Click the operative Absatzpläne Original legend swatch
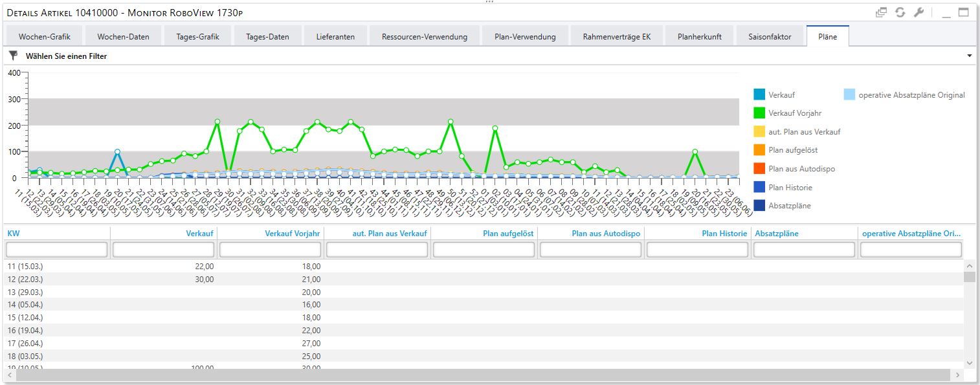 (849, 95)
